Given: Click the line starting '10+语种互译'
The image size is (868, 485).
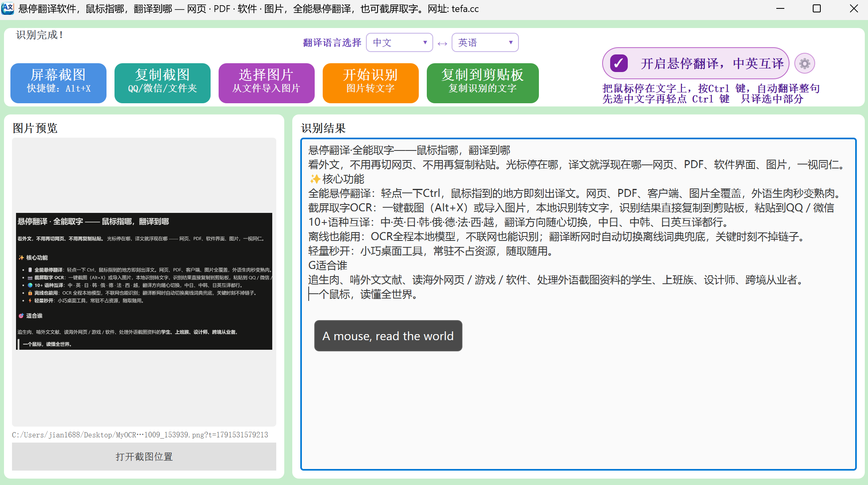Looking at the screenshot, I should [x=519, y=222].
